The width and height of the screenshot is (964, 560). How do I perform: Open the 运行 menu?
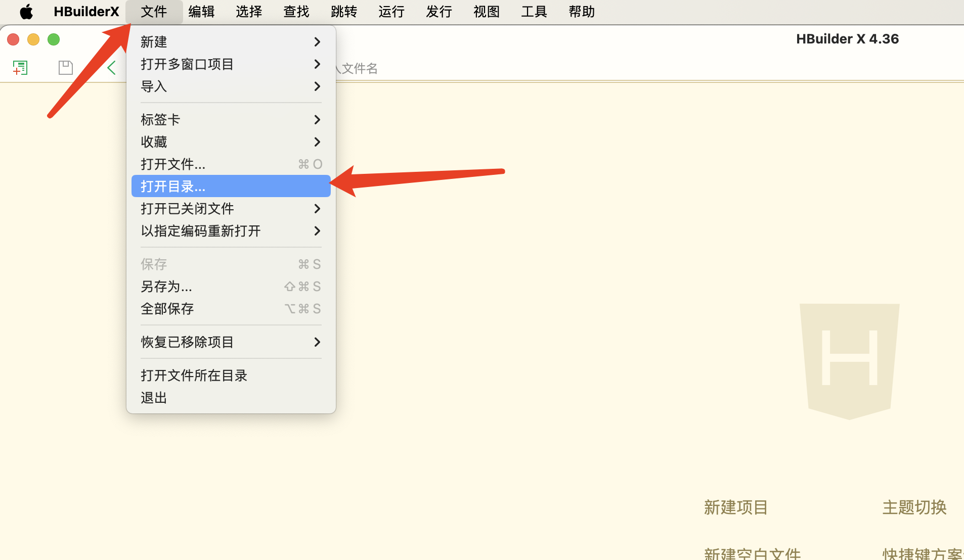pyautogui.click(x=391, y=12)
